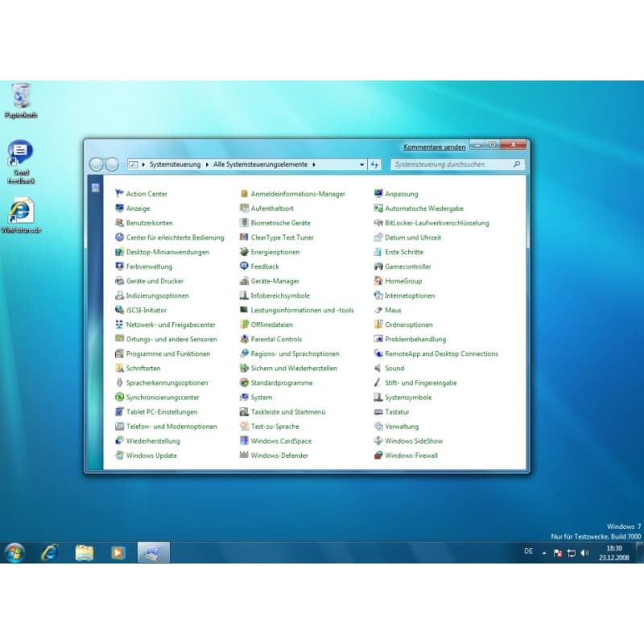Open Geräte und Drucker printer icon

[x=119, y=281]
